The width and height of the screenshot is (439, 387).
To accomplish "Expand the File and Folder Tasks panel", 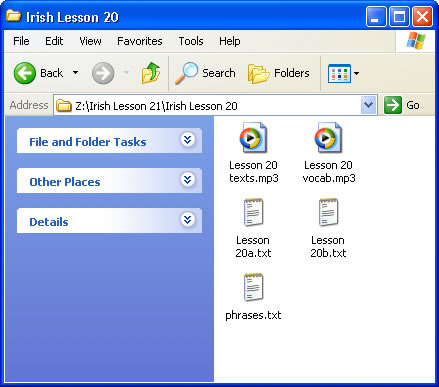I will click(188, 140).
